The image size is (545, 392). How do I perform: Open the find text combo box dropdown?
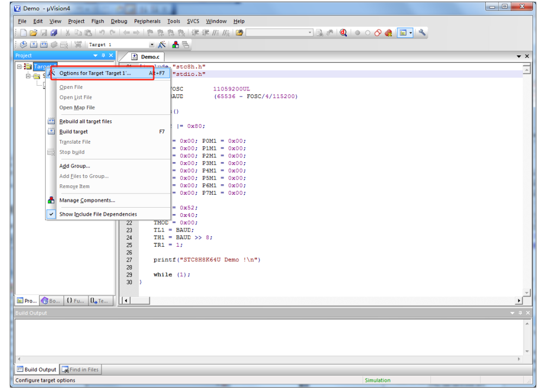click(310, 33)
